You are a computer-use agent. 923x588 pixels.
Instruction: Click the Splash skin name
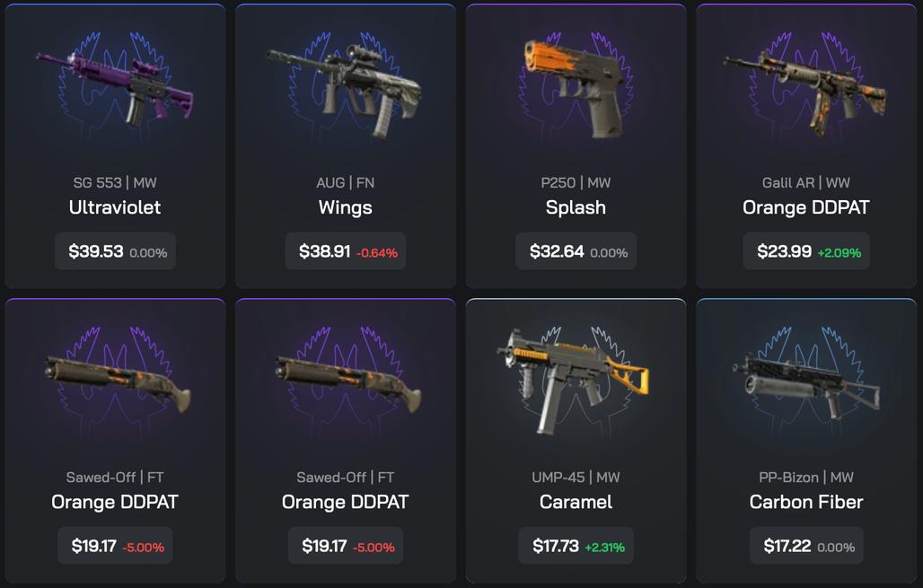point(576,207)
